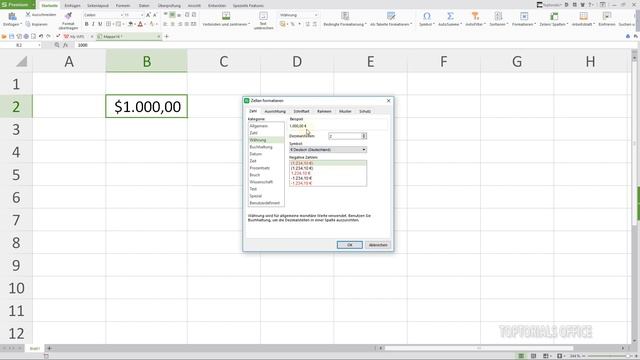
Task: Switch to Formeln ribbon tab
Action: pos(123,6)
